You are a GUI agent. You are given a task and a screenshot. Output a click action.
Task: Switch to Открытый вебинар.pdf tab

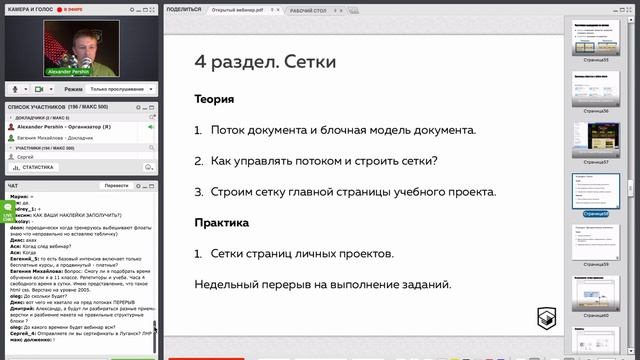pos(237,10)
